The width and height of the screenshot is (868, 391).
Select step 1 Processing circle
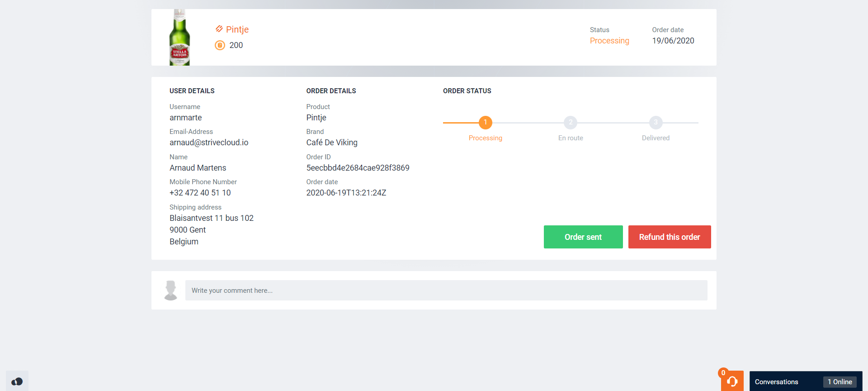pyautogui.click(x=485, y=122)
